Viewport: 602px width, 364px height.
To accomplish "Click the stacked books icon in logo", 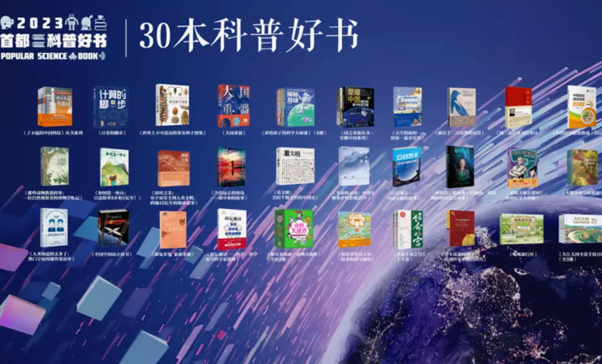I will pos(100,23).
